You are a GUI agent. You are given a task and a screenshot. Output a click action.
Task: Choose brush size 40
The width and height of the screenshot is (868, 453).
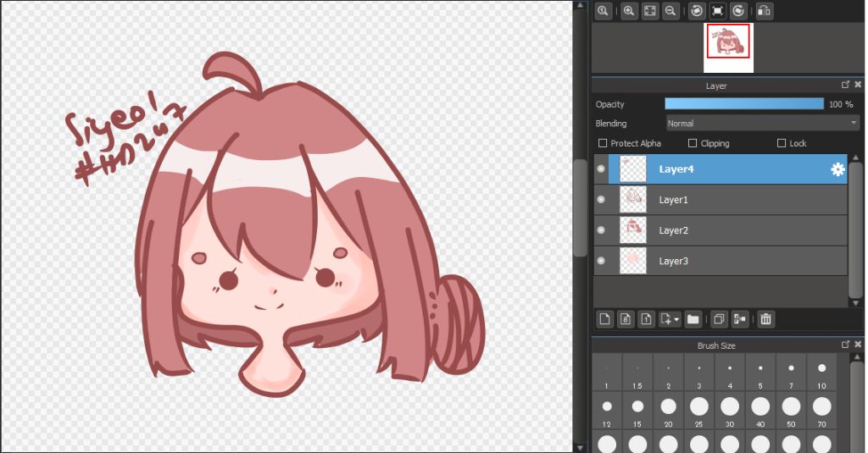[760, 412]
